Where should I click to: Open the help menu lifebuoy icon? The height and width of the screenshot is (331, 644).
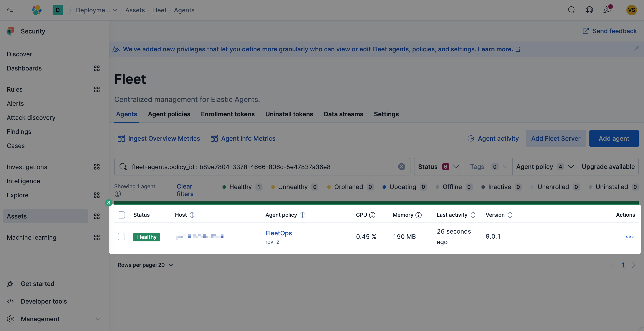click(589, 10)
